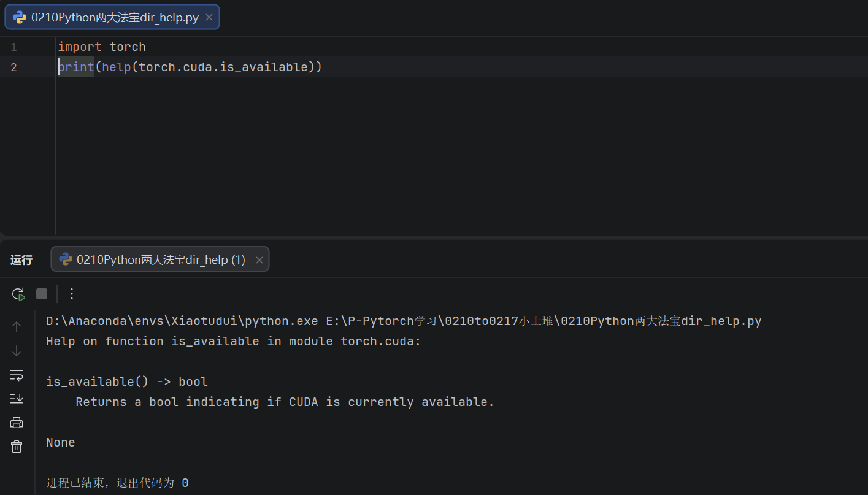Viewport: 868px width, 495px height.
Task: Clear all console output with trash icon
Action: (x=17, y=447)
